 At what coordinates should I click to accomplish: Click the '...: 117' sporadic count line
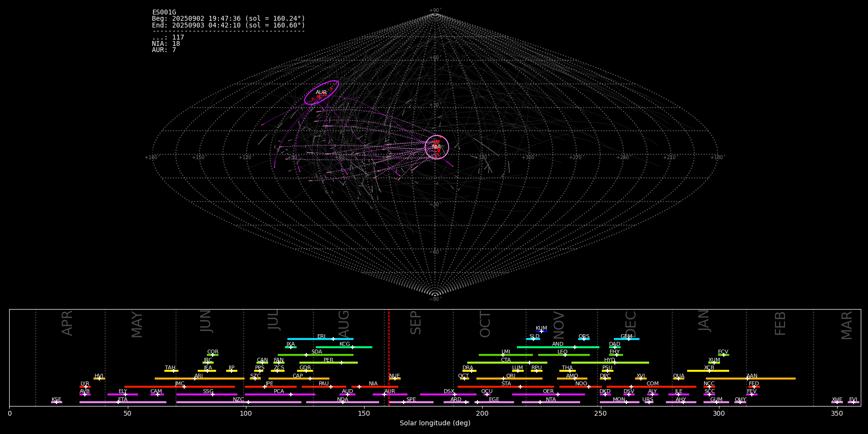[168, 38]
